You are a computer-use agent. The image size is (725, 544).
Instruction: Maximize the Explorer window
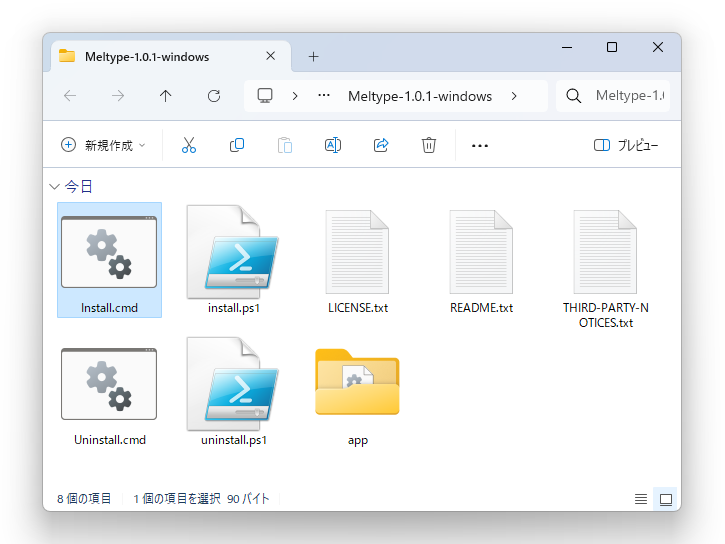[612, 47]
